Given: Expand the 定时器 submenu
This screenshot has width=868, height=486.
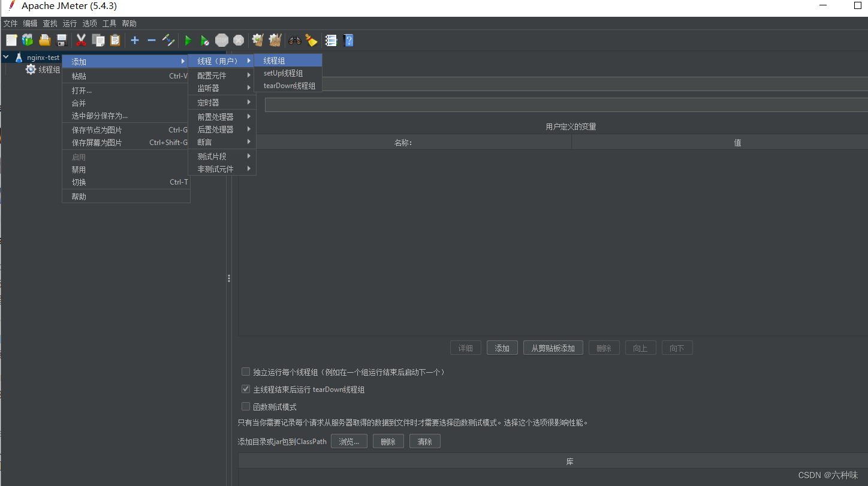Looking at the screenshot, I should coord(222,102).
